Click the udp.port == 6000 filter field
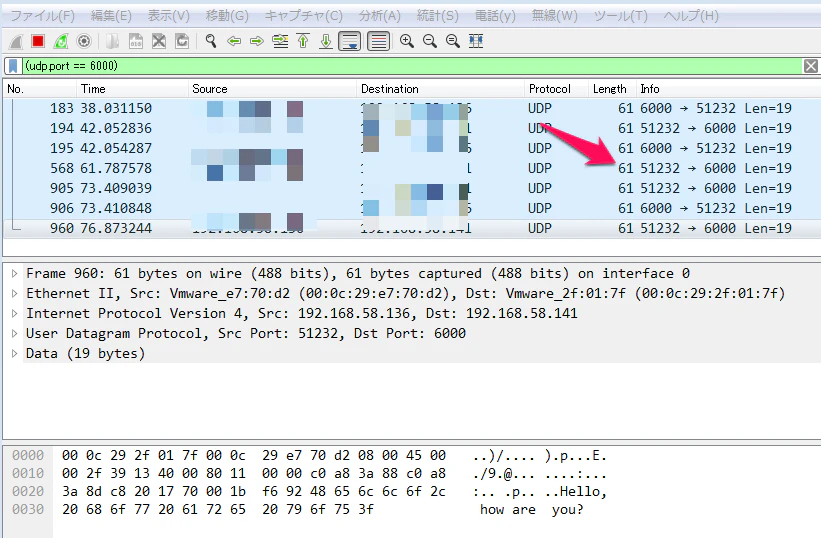This screenshot has width=821, height=538. point(412,66)
